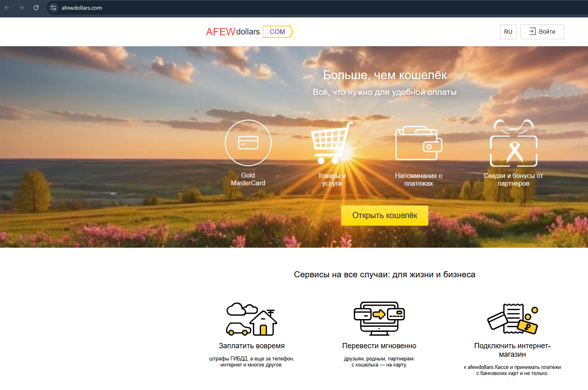Open site information icon in address bar

point(53,8)
